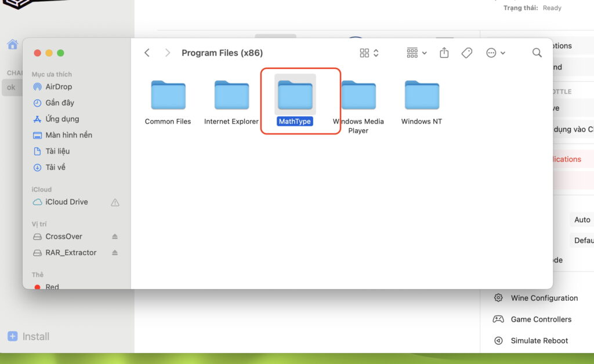
Task: Open Wine Configuration
Action: click(x=544, y=298)
